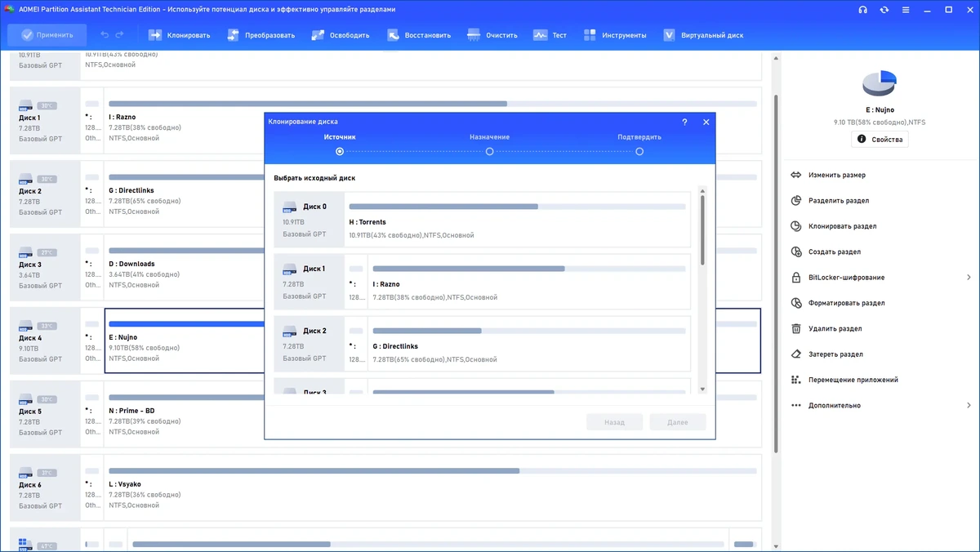
Task: Click L : Vsyako usage bar
Action: [x=433, y=471]
